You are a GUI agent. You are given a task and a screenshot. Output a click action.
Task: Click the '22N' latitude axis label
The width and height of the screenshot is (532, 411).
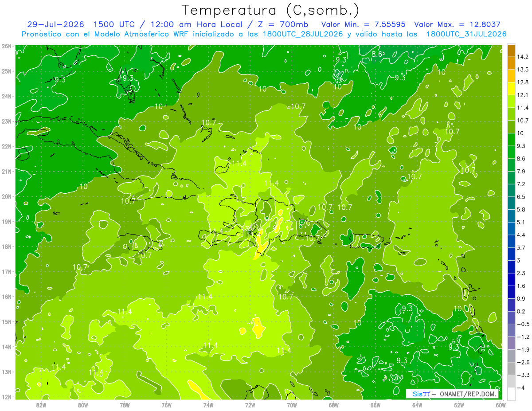6,146
